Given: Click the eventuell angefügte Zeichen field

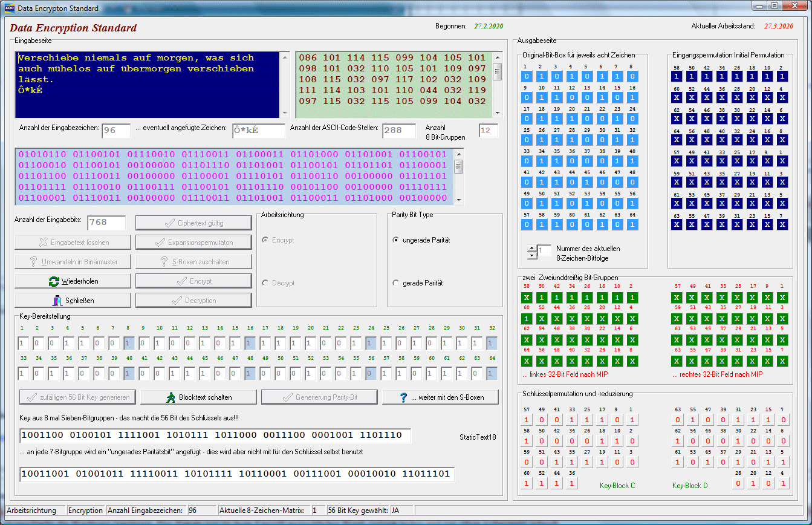Looking at the screenshot, I should point(259,131).
